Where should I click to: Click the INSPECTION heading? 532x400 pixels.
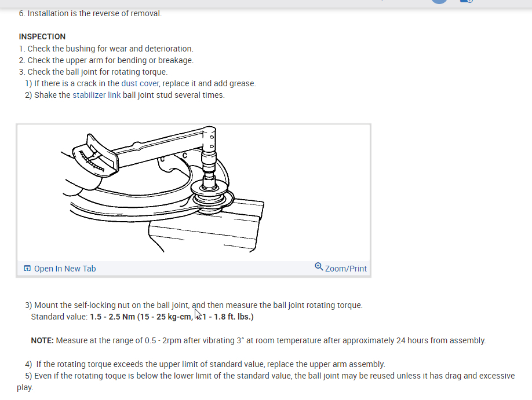[x=42, y=36]
